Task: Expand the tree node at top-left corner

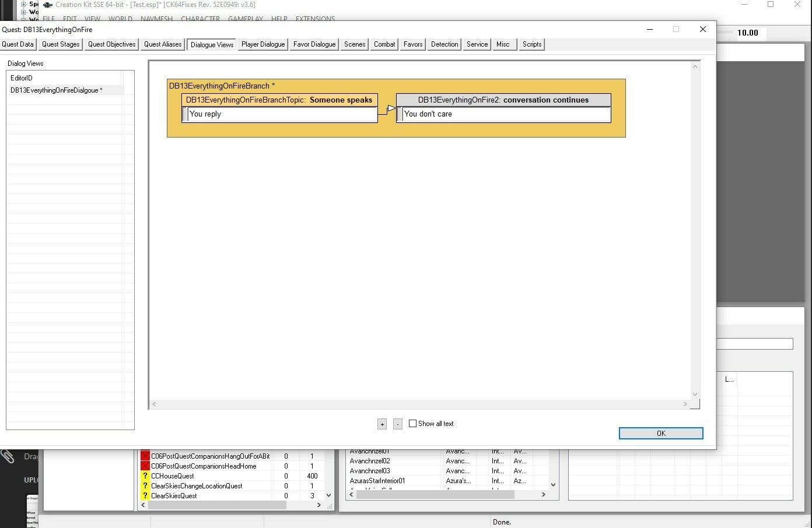Action: (x=24, y=4)
